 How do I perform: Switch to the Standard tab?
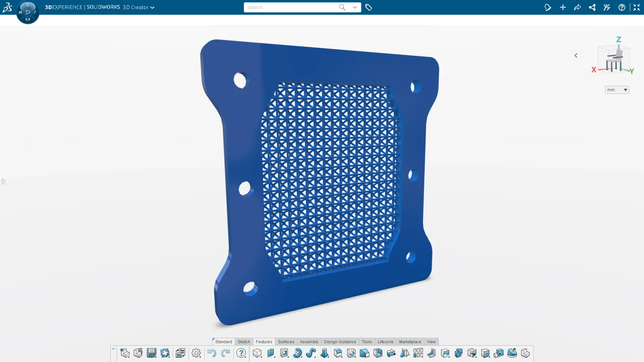click(x=223, y=342)
